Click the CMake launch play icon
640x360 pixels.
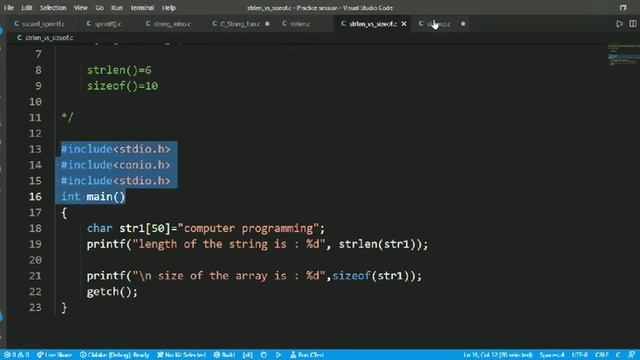[x=278, y=355]
